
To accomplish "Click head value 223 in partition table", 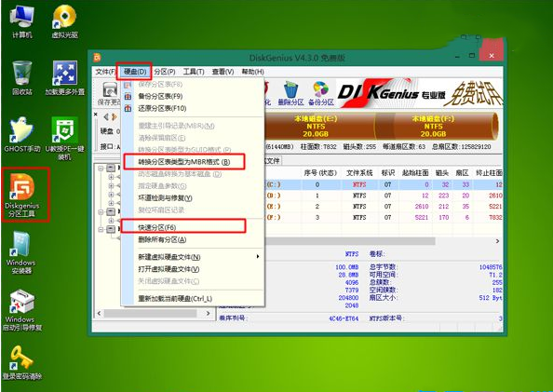I will click(444, 196).
